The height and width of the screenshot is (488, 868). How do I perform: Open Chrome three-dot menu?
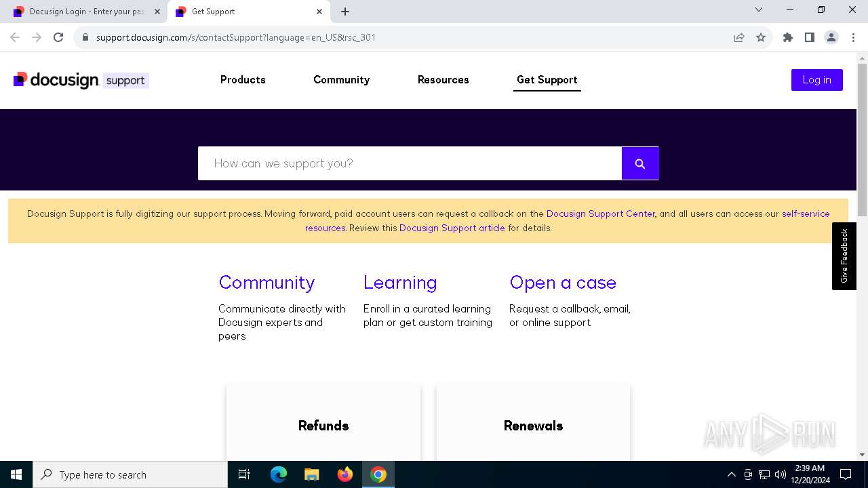[853, 37]
